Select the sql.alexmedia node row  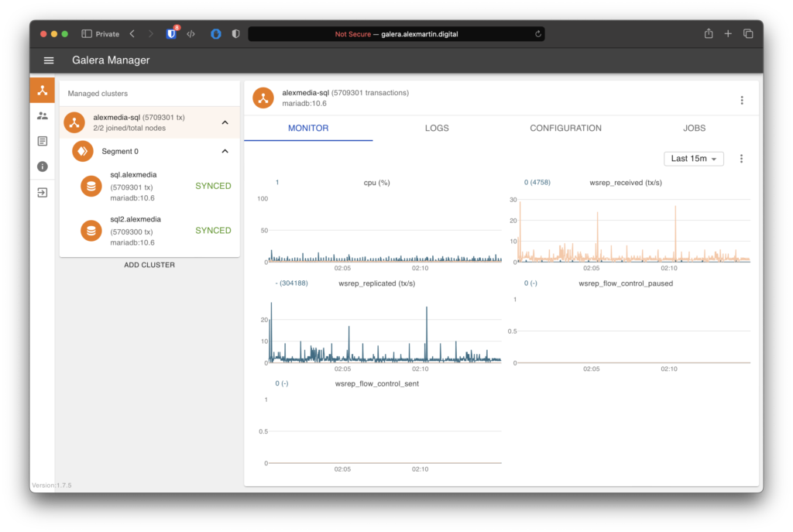point(149,186)
